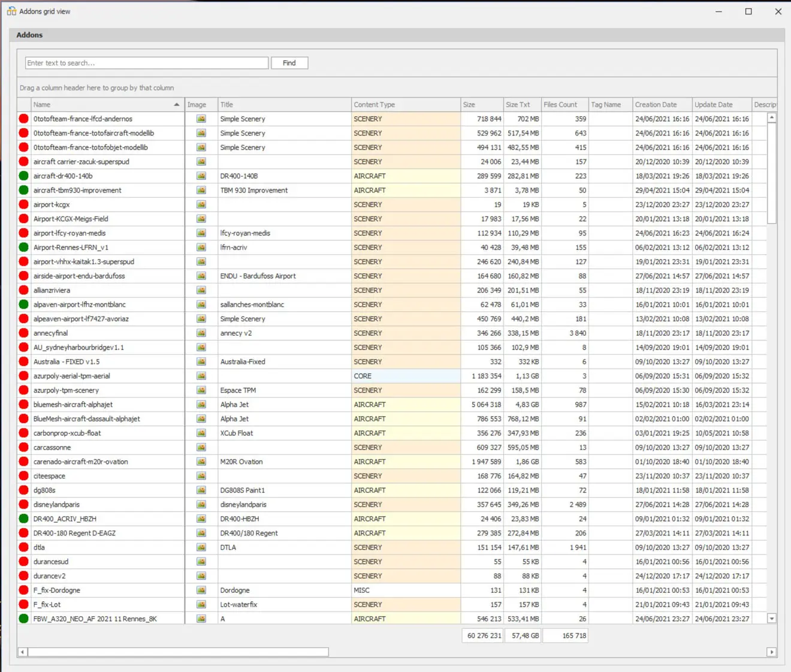Click the total files count 165 718
The image size is (791, 672).
coord(565,635)
